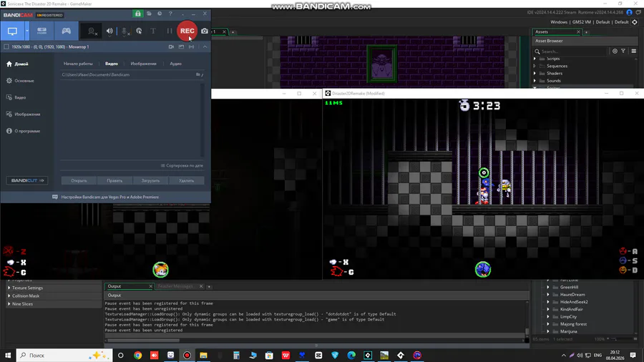This screenshot has width=644, height=362.
Task: Open the Windows Start menu
Action: click(8, 355)
